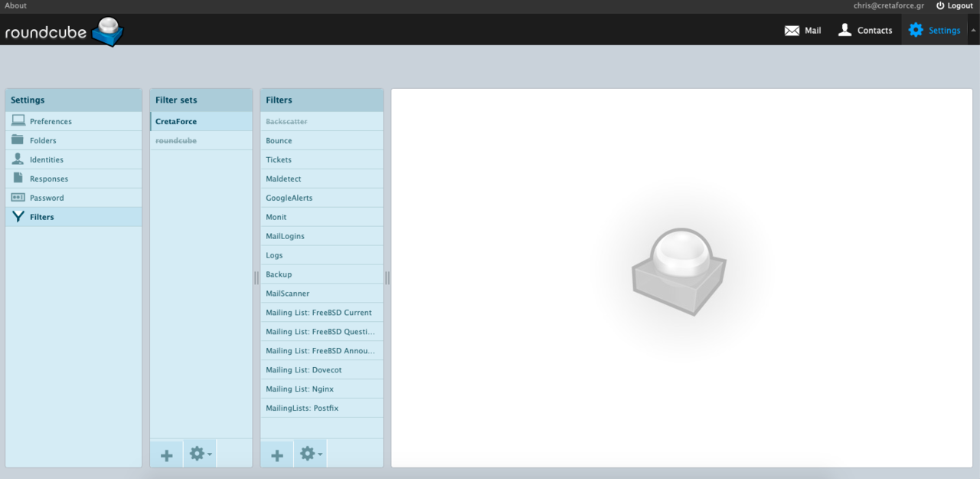Open Mail via envelope icon
Screen dimensions: 980x479
point(792,31)
